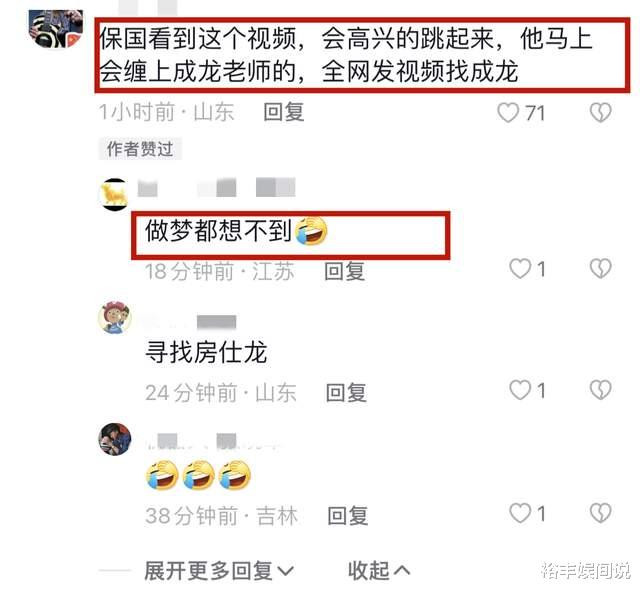Open the golden animal avatar profile
Viewport: 640px width, 592px height.
114,194
